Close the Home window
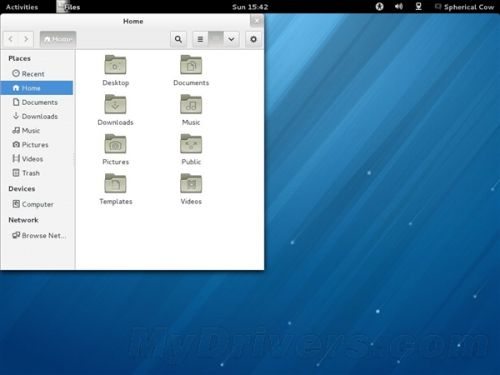The image size is (500, 375). [x=256, y=21]
